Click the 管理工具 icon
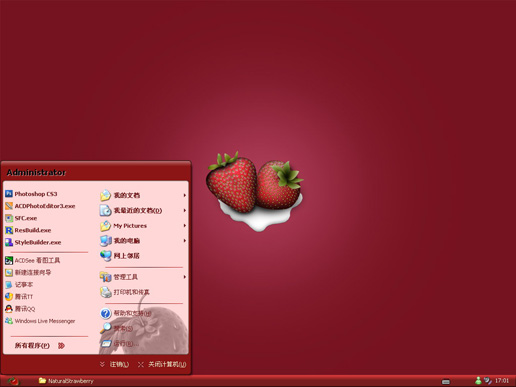Image resolution: width=516 pixels, height=387 pixels. click(105, 277)
